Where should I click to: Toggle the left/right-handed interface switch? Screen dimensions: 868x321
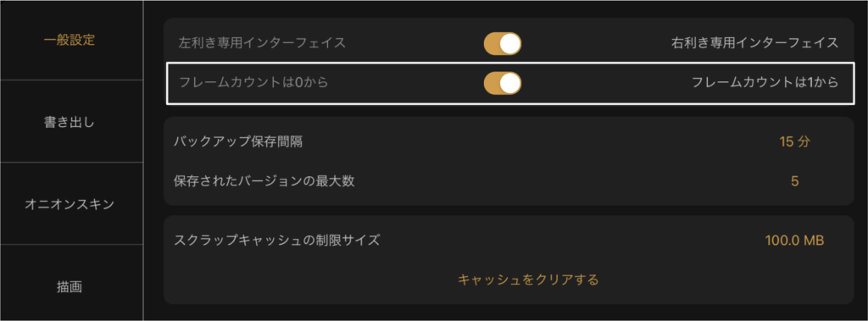click(502, 43)
